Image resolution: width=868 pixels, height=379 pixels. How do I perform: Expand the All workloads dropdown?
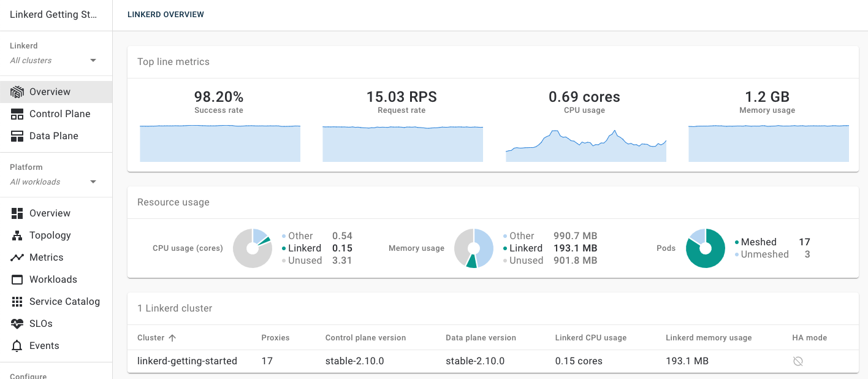(93, 182)
